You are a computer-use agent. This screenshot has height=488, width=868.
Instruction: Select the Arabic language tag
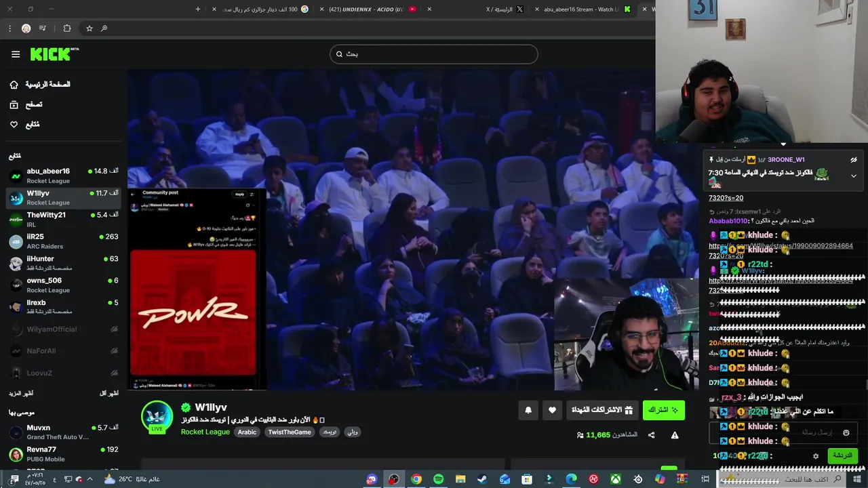tap(247, 432)
